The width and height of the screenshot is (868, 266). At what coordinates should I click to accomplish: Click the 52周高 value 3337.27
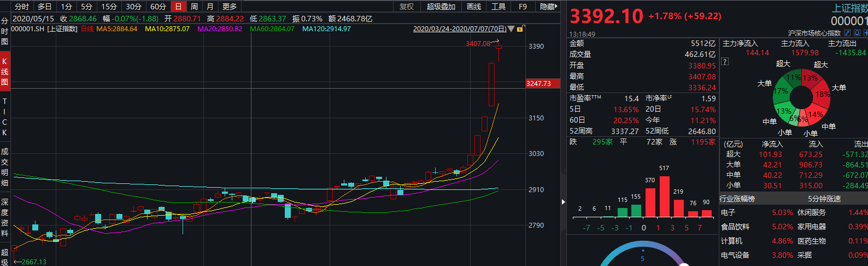625,131
